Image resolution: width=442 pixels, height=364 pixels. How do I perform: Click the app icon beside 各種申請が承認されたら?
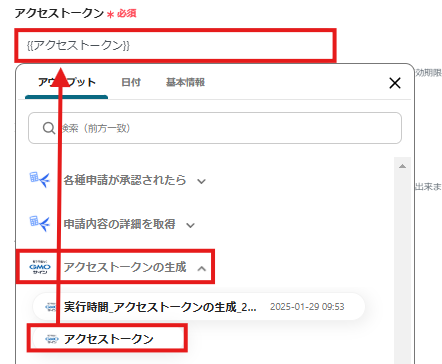pyautogui.click(x=40, y=180)
